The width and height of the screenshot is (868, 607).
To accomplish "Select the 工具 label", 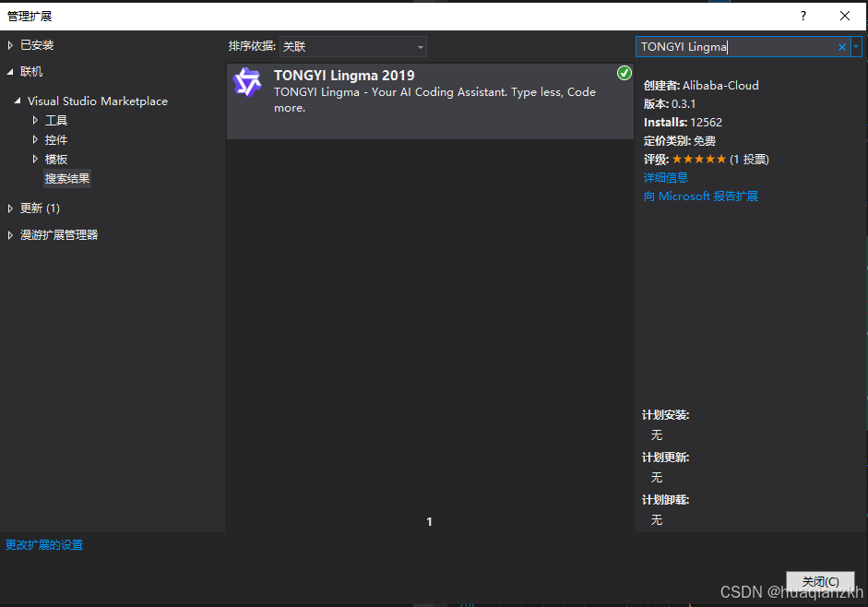I will tap(56, 120).
